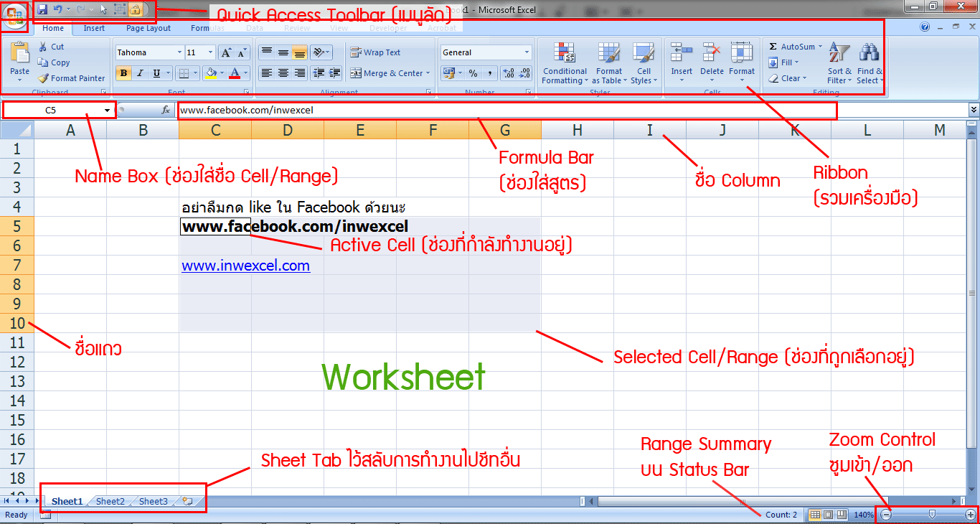Open Find & Select options
980x524 pixels.
[870, 63]
